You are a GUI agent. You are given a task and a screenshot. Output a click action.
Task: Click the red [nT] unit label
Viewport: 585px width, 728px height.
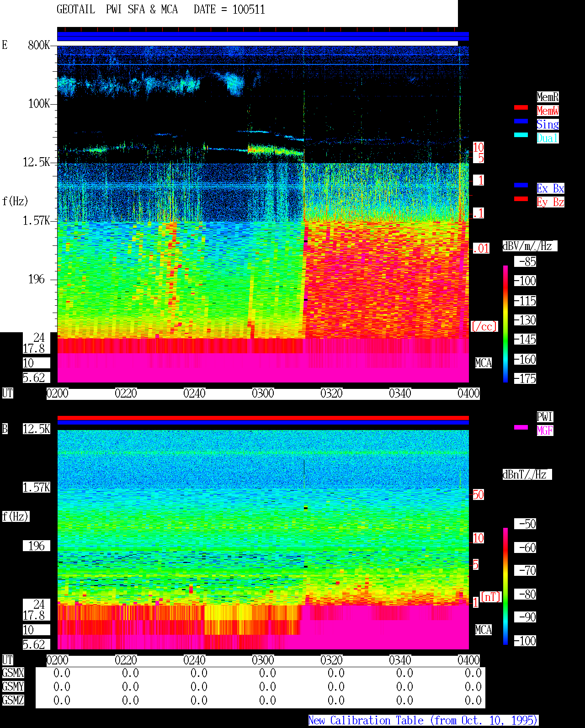click(491, 597)
